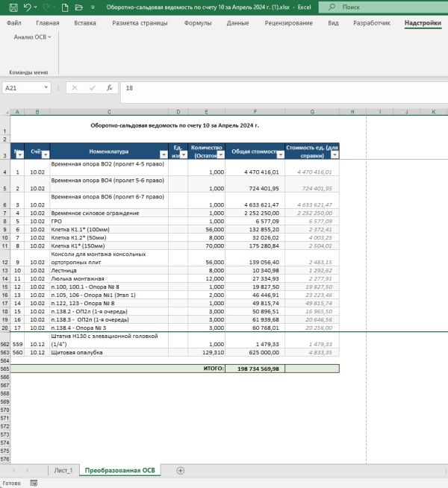Add a new sheet with plus icon
448x488 pixels.
(180, 470)
